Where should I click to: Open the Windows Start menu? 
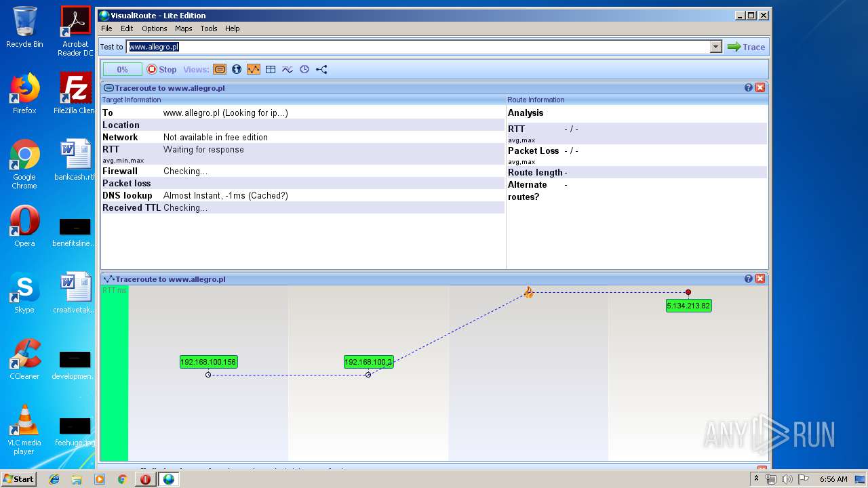(x=19, y=479)
